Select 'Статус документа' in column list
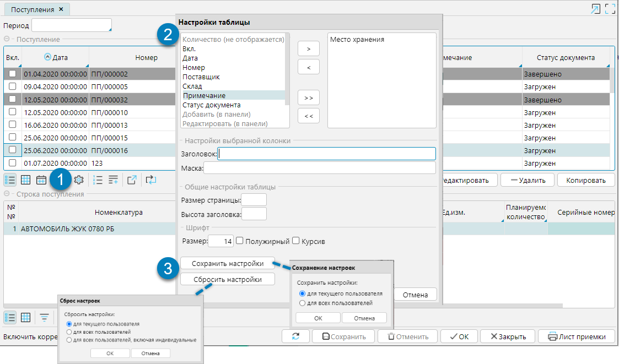Image resolution: width=619 pixels, height=364 pixels. (211, 105)
